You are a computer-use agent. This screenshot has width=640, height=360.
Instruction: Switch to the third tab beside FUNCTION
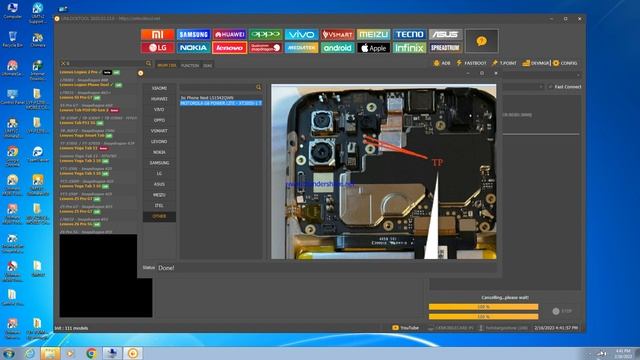(207, 65)
